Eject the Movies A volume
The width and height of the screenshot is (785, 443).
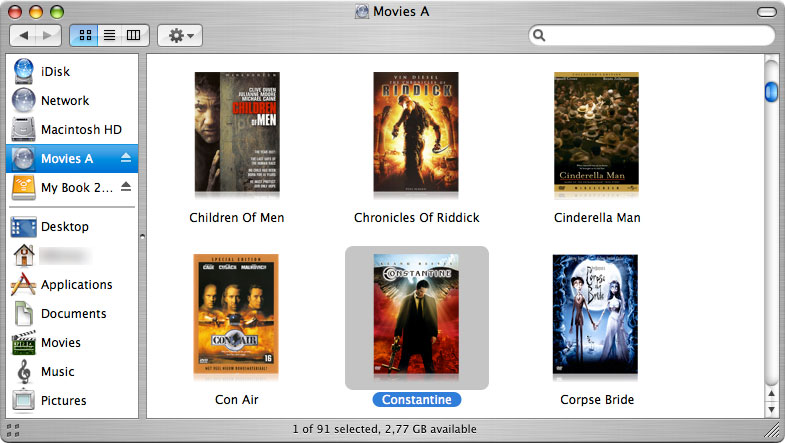coord(126,158)
